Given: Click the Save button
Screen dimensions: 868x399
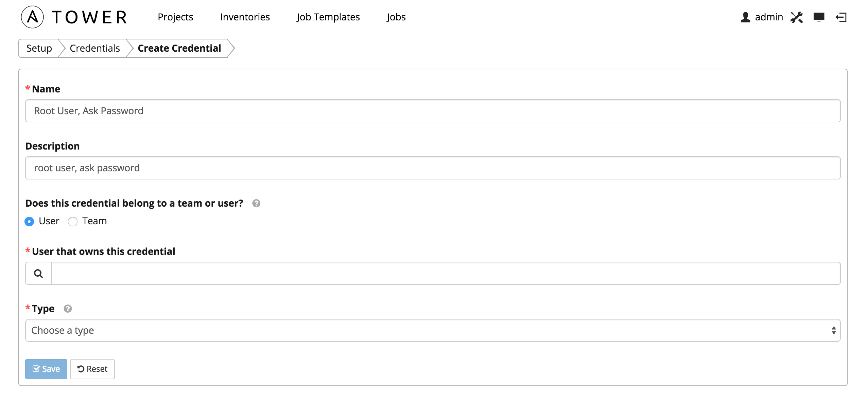Looking at the screenshot, I should (46, 369).
